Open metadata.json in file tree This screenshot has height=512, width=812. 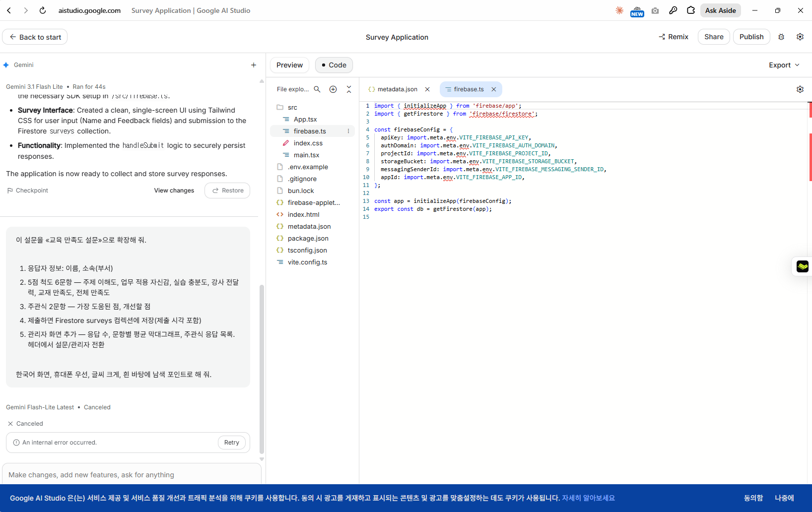click(313, 226)
